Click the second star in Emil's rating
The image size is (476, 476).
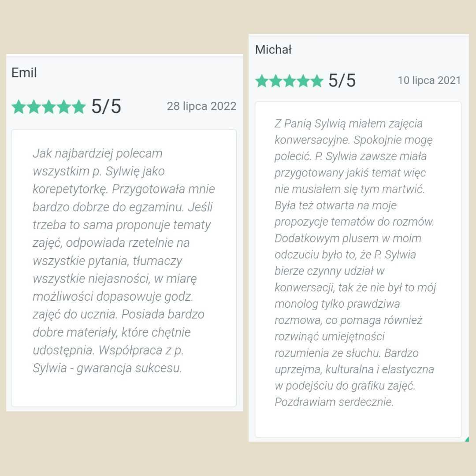(x=33, y=107)
